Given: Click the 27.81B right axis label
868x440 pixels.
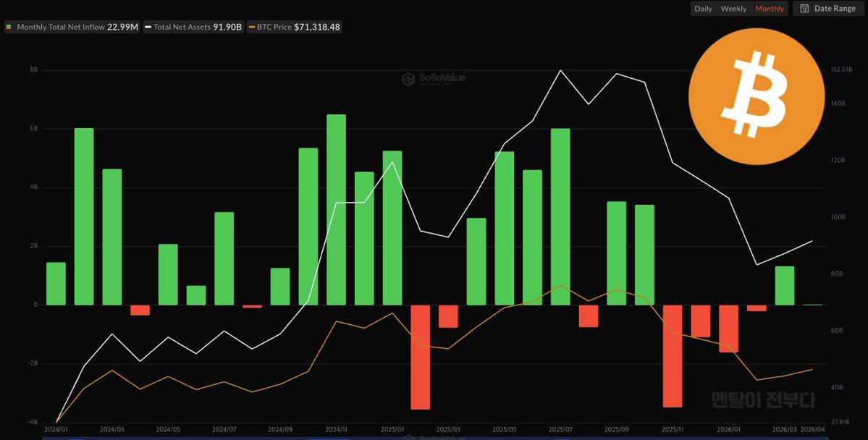Looking at the screenshot, I should [840, 422].
